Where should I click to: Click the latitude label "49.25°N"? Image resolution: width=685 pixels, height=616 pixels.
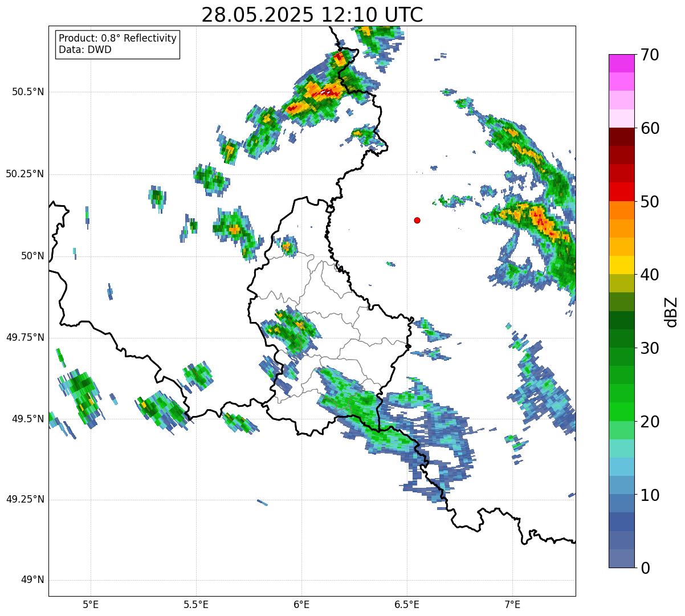(x=25, y=499)
